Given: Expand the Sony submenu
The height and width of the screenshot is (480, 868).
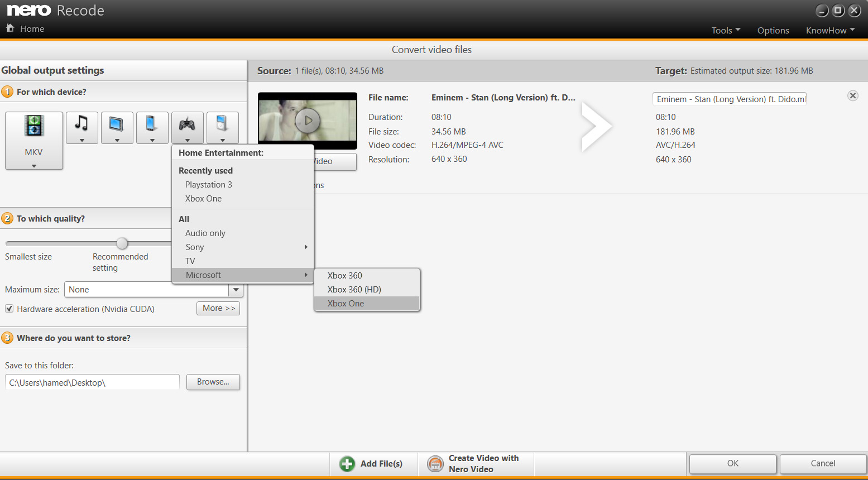Looking at the screenshot, I should tap(243, 247).
